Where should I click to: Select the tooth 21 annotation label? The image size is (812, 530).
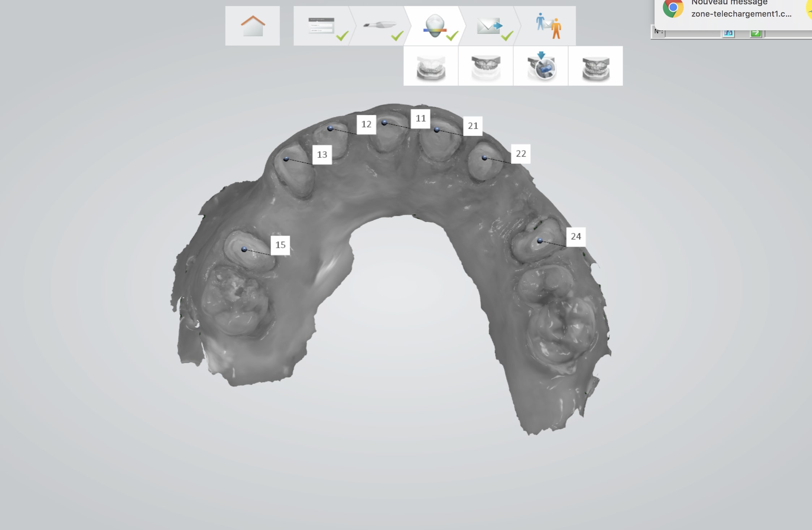pos(473,126)
